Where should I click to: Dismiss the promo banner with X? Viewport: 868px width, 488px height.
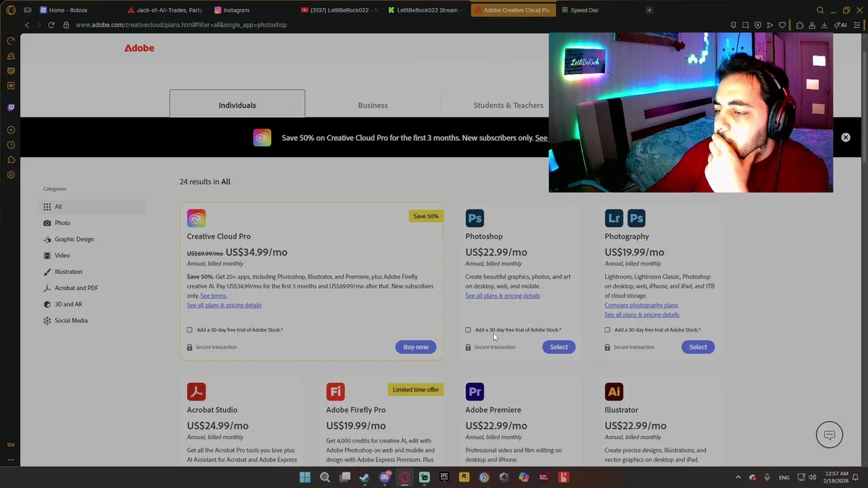(846, 138)
